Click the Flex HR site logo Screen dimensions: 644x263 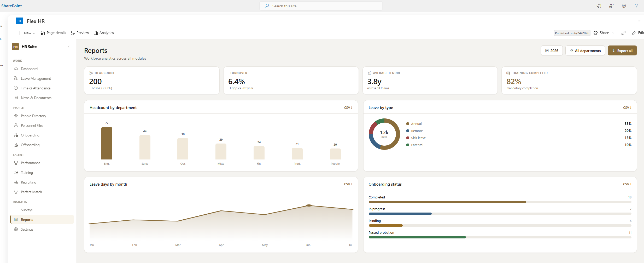[x=19, y=21]
